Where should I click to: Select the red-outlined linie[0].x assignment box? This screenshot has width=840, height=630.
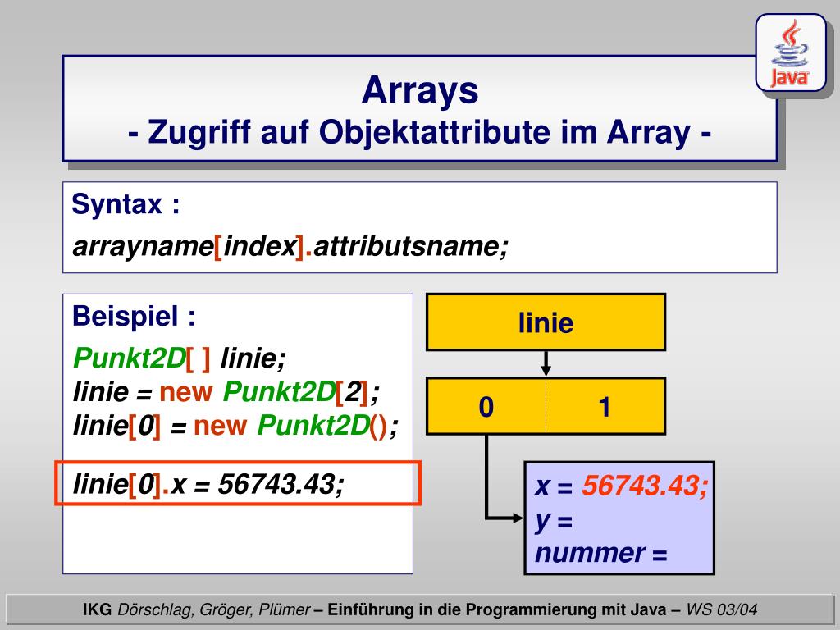238,485
